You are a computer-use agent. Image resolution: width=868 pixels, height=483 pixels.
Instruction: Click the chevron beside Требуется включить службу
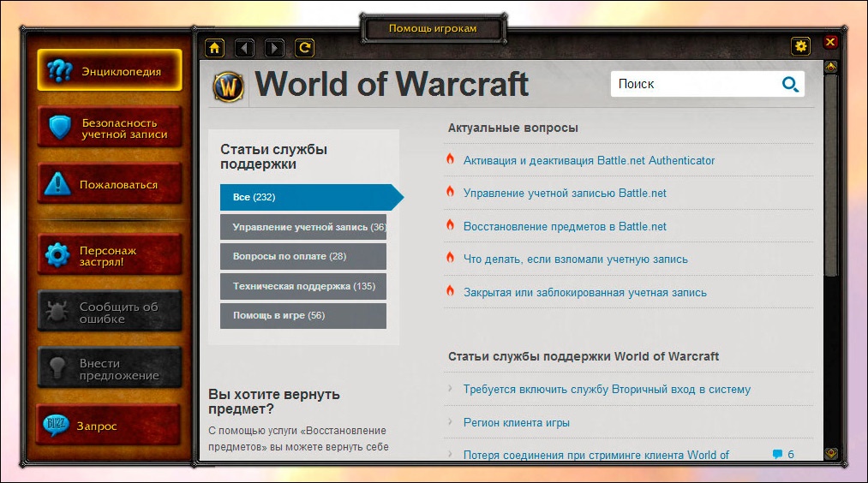(450, 389)
